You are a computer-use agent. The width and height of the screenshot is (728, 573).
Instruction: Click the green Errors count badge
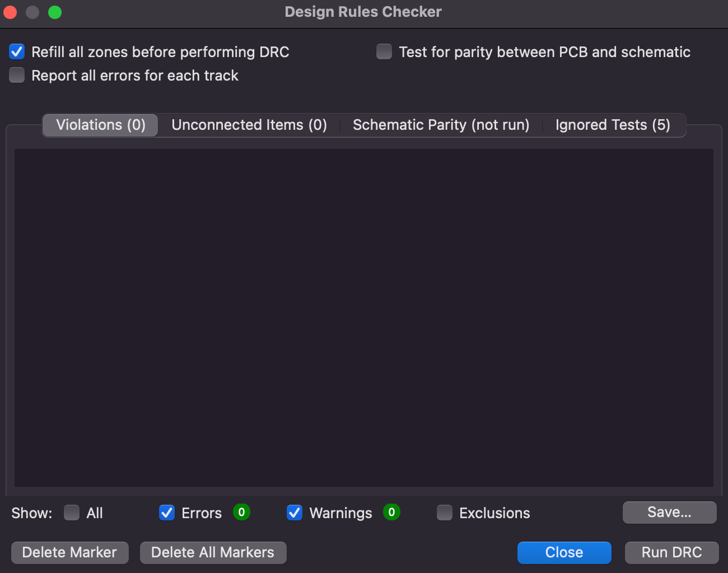pos(241,512)
